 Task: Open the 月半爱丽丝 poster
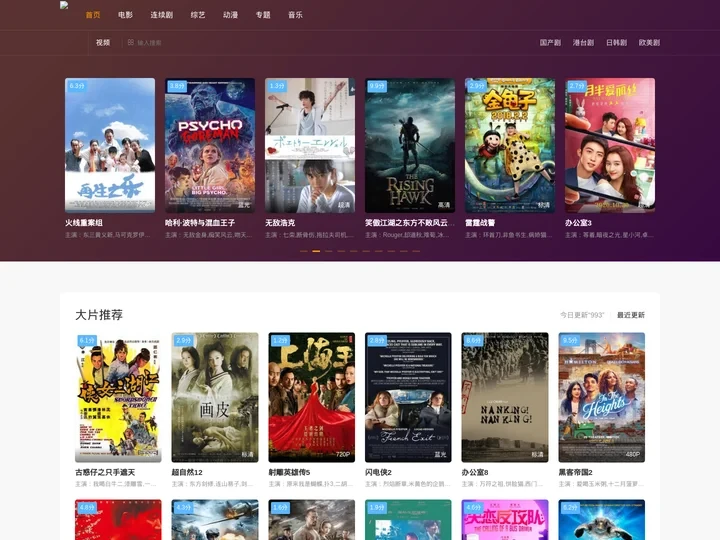(610, 145)
